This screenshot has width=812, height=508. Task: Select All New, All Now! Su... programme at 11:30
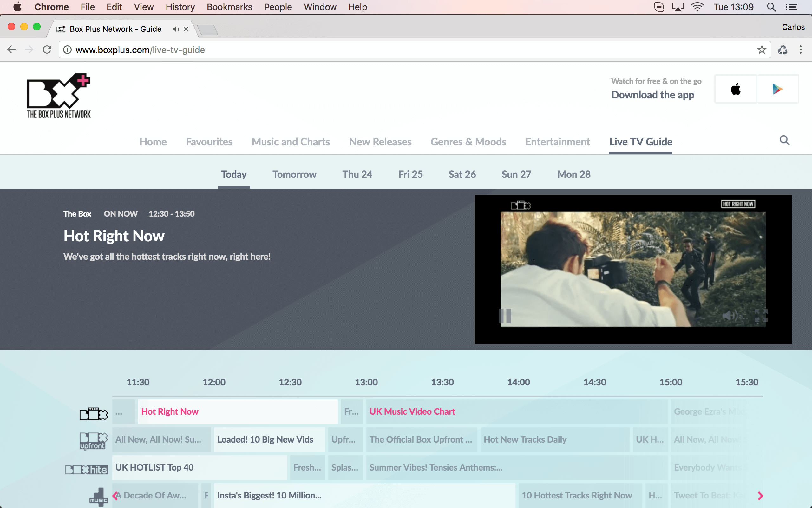click(161, 439)
